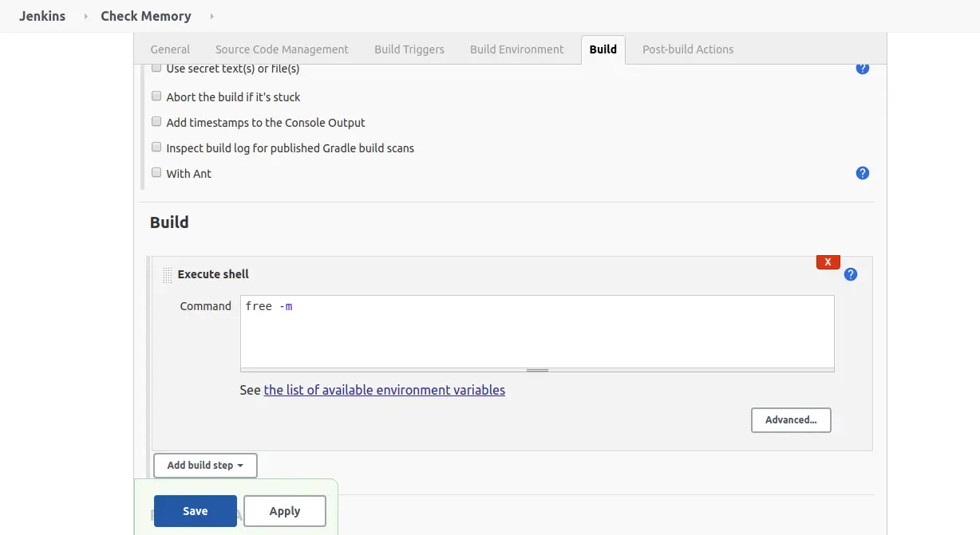
Task: Open breadcrumb menu after Check Memory
Action: point(212,17)
